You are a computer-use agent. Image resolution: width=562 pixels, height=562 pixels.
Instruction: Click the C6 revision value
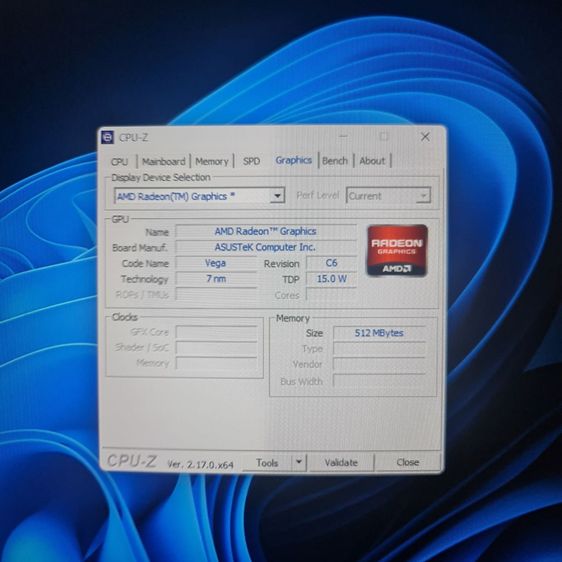[x=332, y=263]
